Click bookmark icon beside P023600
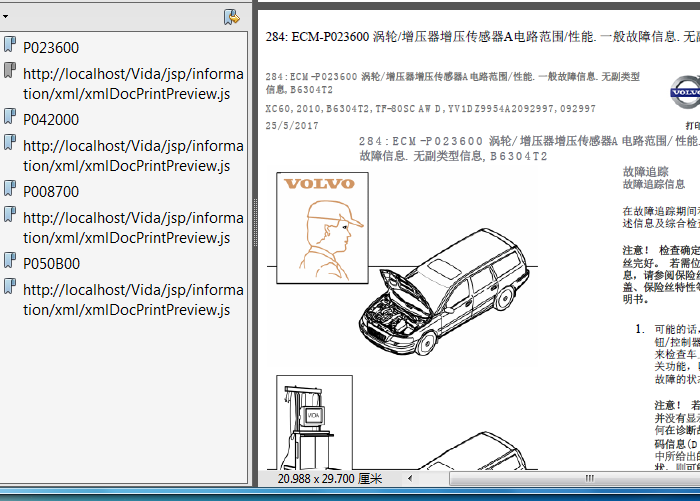 pos(10,44)
